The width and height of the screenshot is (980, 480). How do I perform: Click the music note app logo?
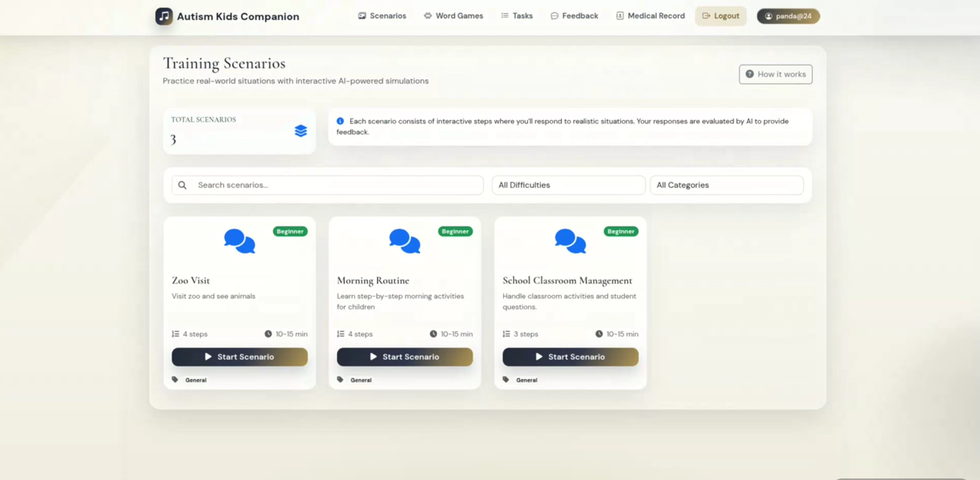[x=164, y=16]
